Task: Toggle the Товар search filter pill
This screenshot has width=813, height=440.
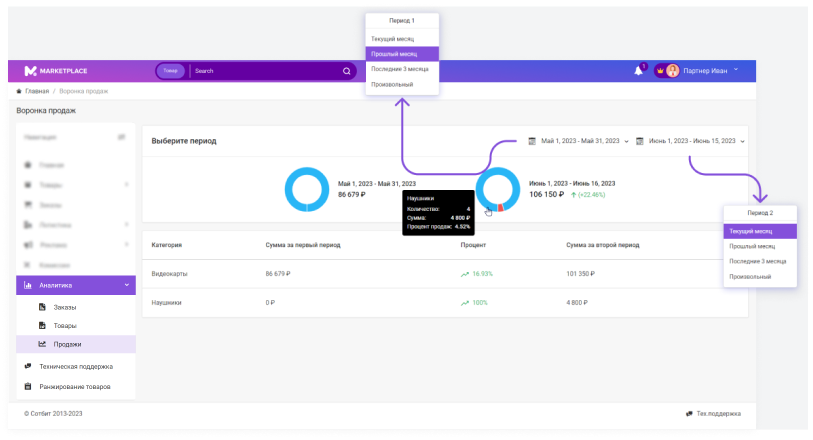Action: coord(171,71)
